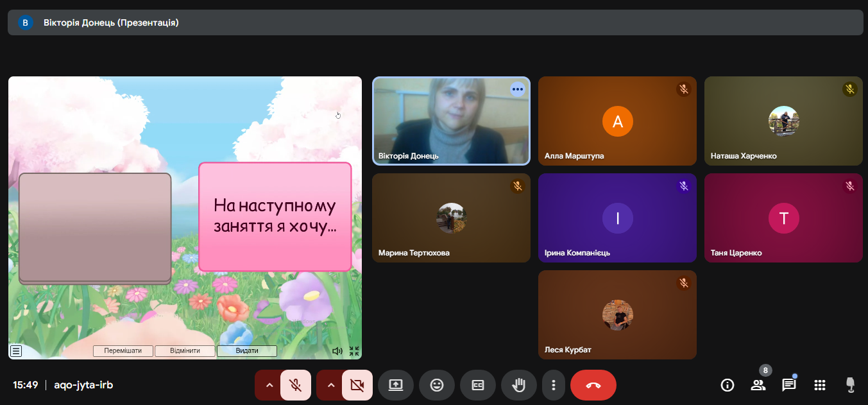Send an emoji reaction
868x405 pixels.
click(x=437, y=385)
